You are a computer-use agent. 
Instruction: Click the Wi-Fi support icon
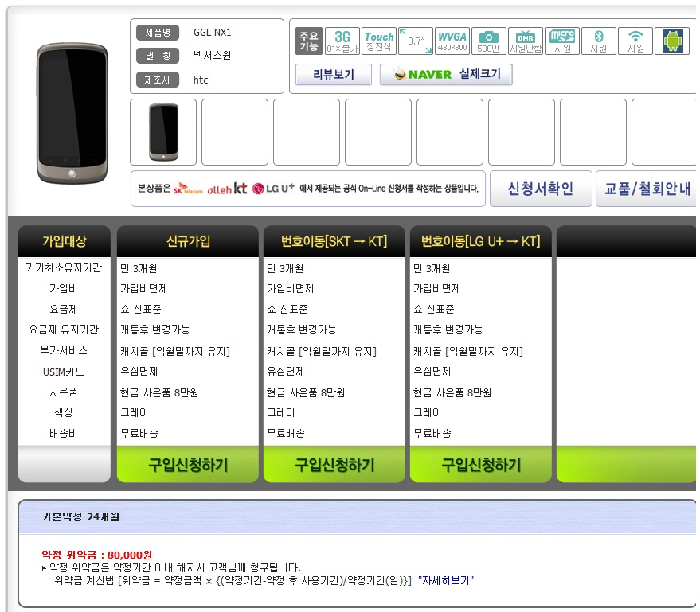(x=635, y=41)
